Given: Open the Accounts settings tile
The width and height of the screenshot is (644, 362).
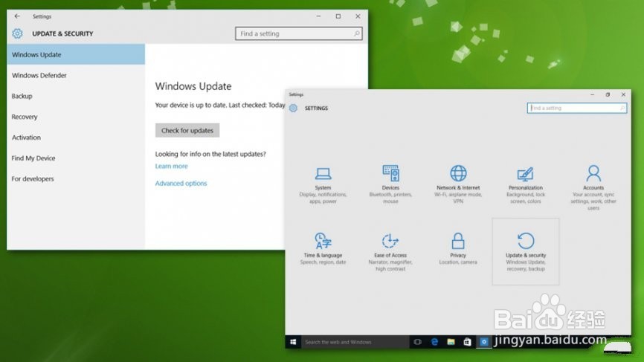Looking at the screenshot, I should click(x=593, y=188).
